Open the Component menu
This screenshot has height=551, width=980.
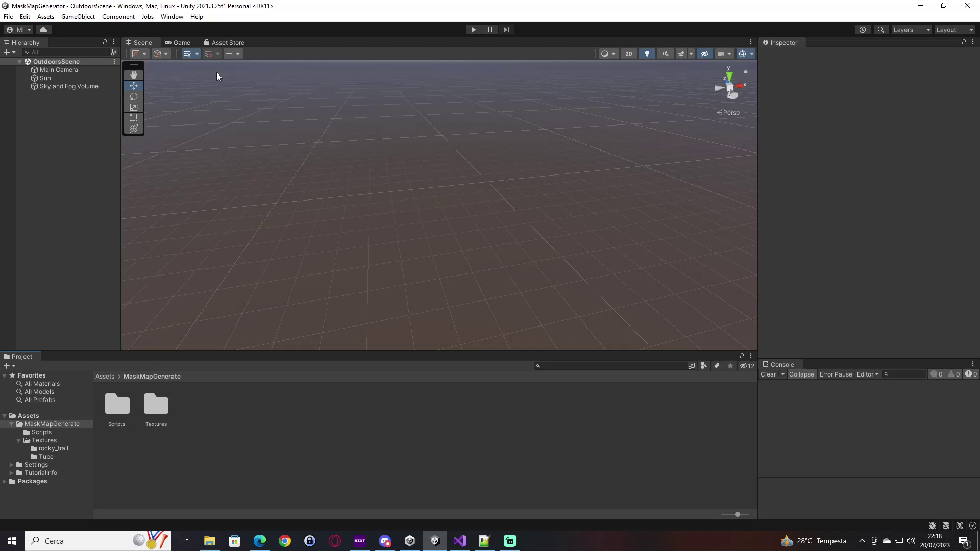[x=118, y=17]
